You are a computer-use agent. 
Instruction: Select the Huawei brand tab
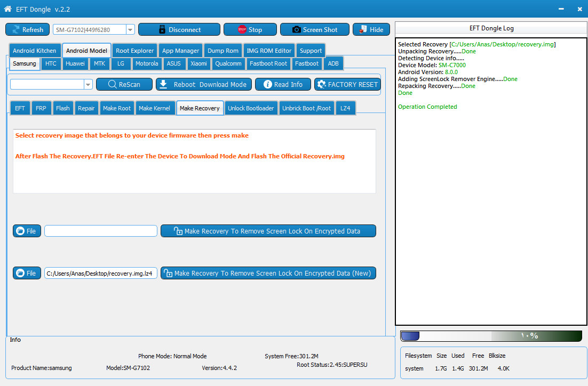point(75,63)
